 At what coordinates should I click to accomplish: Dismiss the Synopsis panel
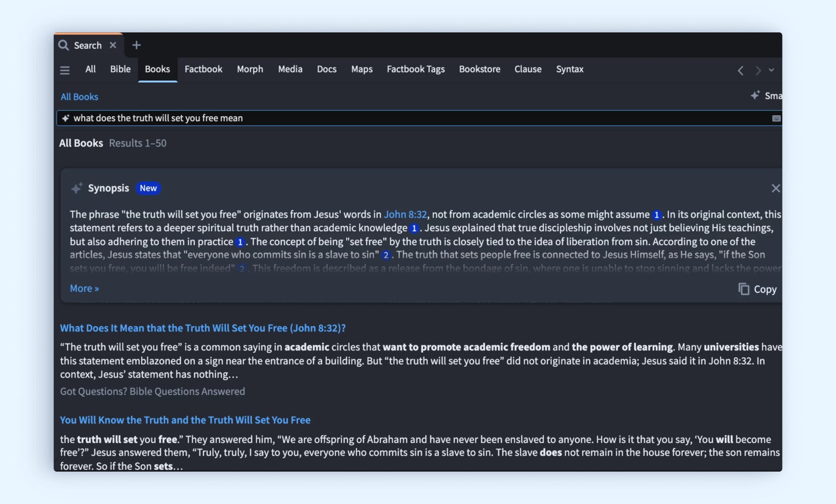[x=776, y=188]
